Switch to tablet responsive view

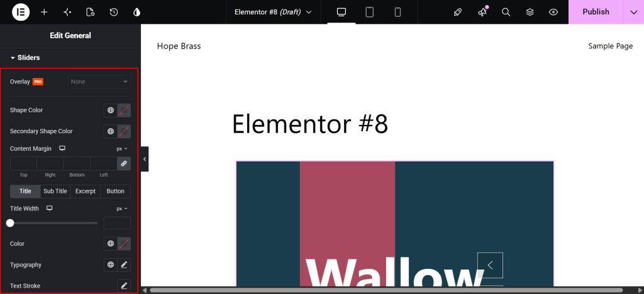click(x=370, y=13)
